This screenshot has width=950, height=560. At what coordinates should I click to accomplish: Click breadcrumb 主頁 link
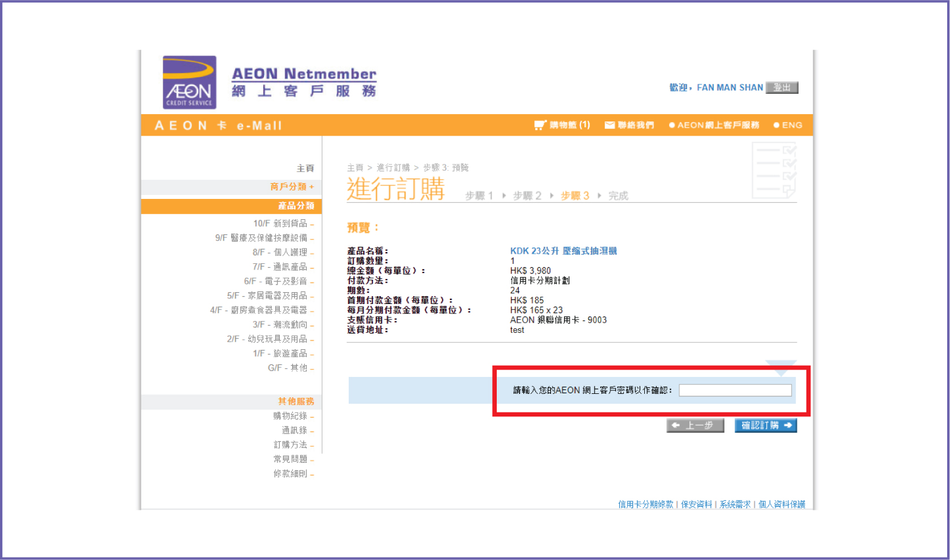355,168
